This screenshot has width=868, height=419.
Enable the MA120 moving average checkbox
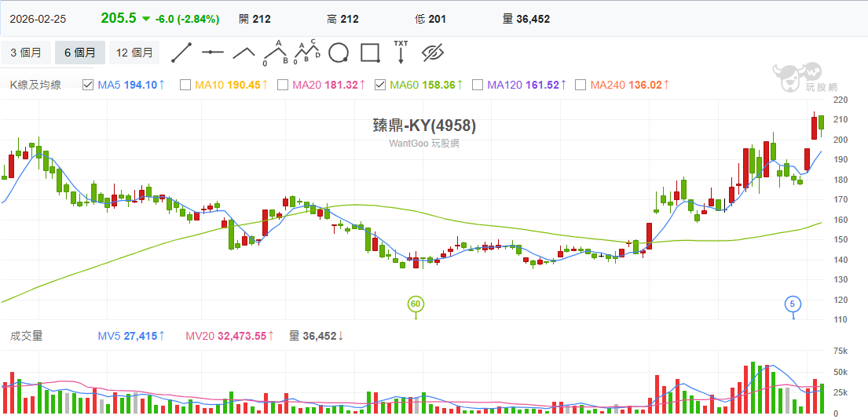478,85
